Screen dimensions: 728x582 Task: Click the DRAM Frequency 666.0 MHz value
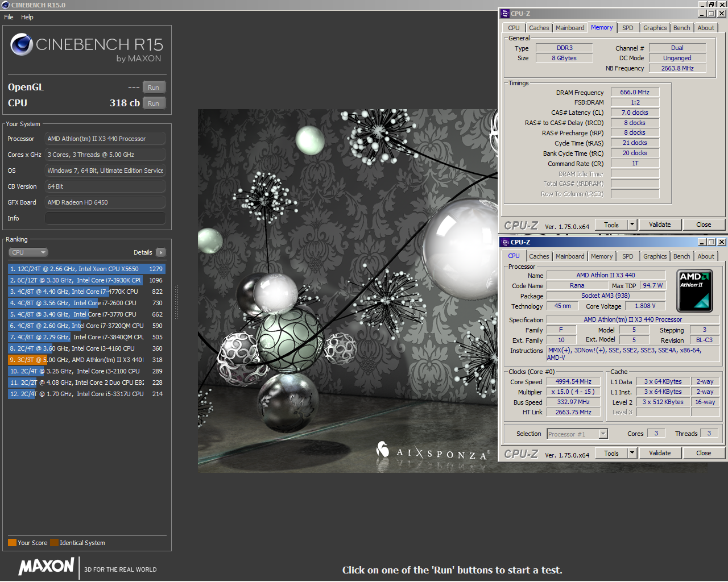635,92
